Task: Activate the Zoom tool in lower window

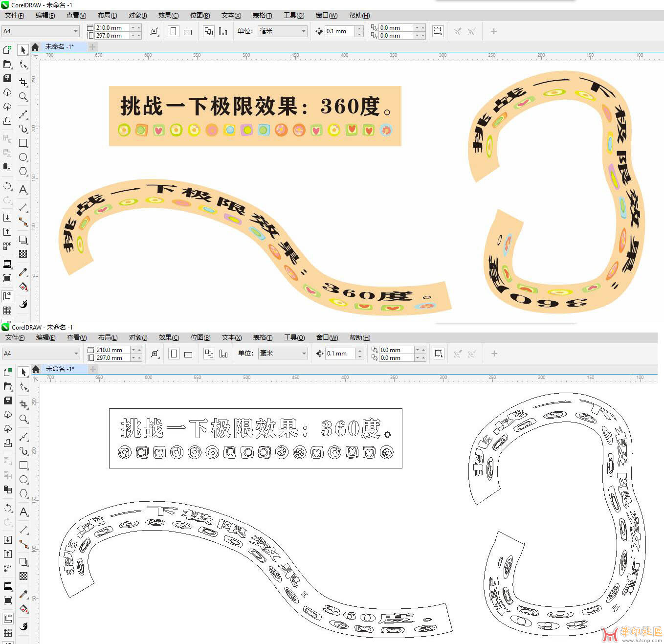Action: click(x=23, y=419)
